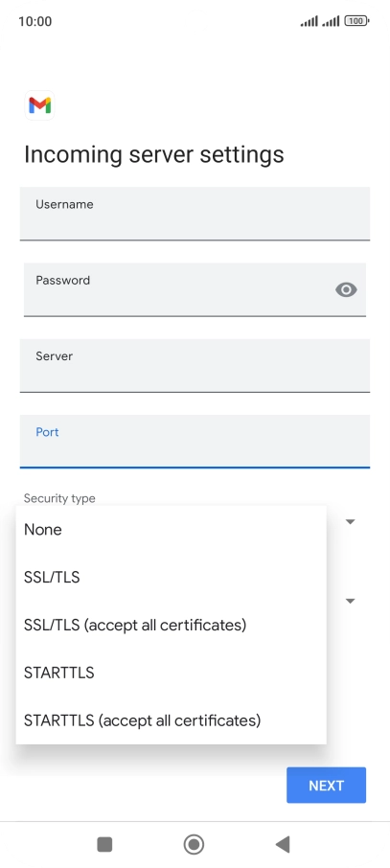Collapse the Security type dropdown arrow
This screenshot has height=868, width=390.
point(350,522)
